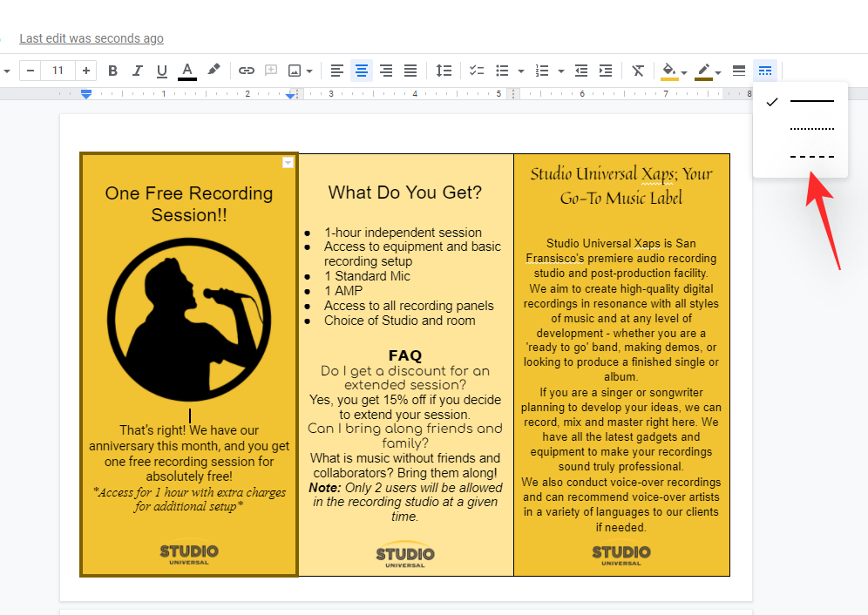This screenshot has width=868, height=615.
Task: Toggle bold formatting
Action: pos(112,71)
